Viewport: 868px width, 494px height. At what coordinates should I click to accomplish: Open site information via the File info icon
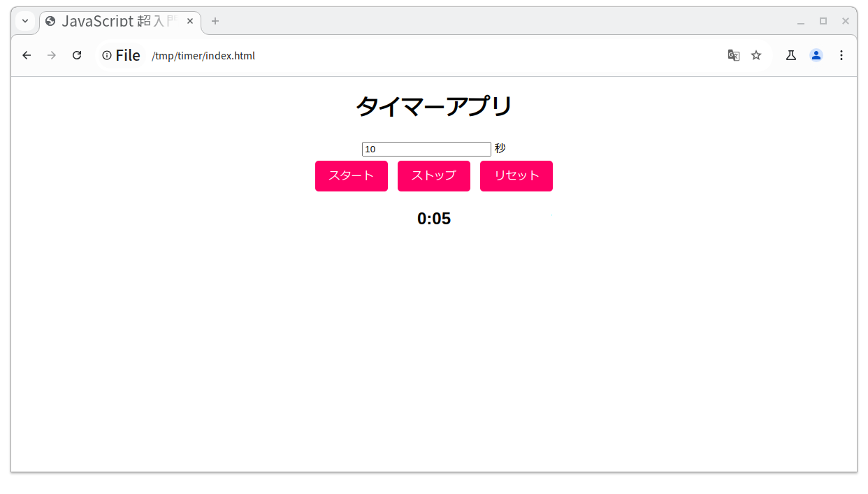106,55
